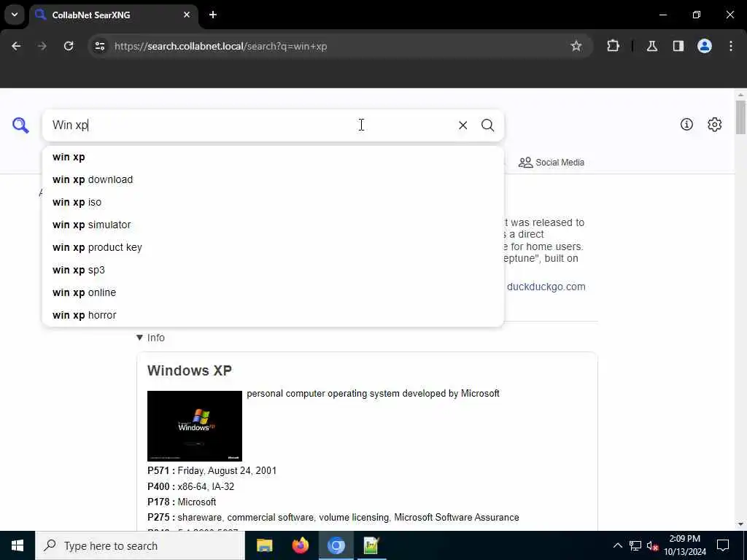Choose suggestion 'win xp sp3'

[273, 270]
